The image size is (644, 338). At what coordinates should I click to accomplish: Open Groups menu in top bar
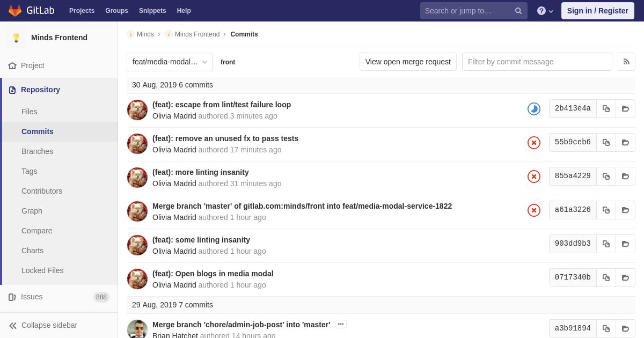pyautogui.click(x=116, y=11)
